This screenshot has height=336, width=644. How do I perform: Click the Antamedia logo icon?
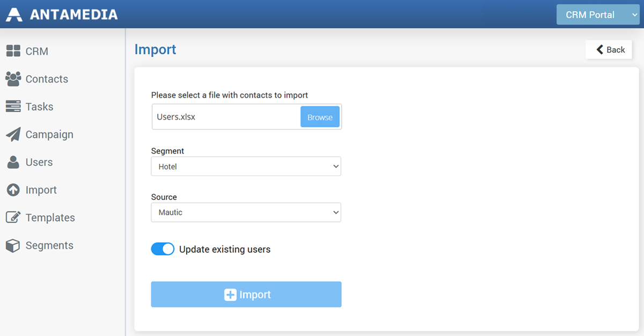[14, 14]
